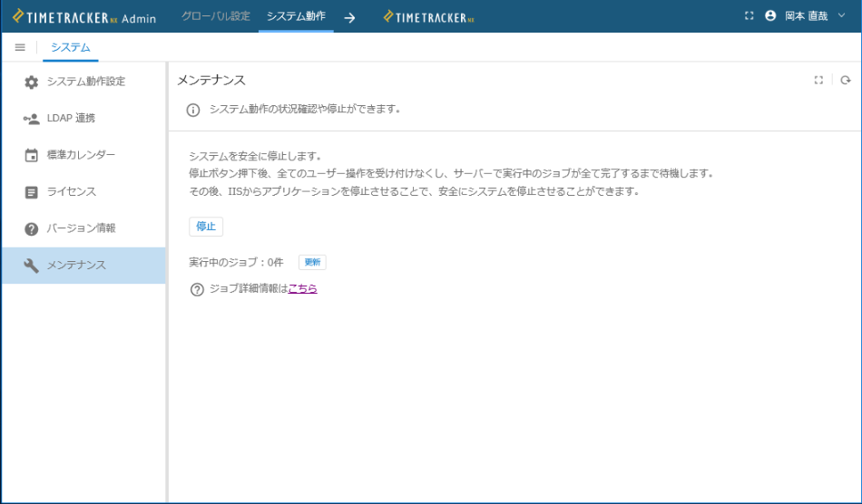
Task: Reload the メンテナンス panel with refresh icon
Action: 846,80
